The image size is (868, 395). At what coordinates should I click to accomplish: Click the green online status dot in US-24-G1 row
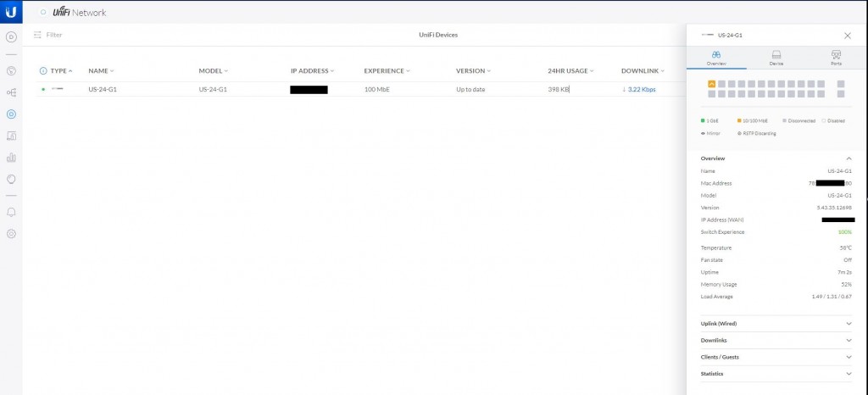tap(43, 88)
